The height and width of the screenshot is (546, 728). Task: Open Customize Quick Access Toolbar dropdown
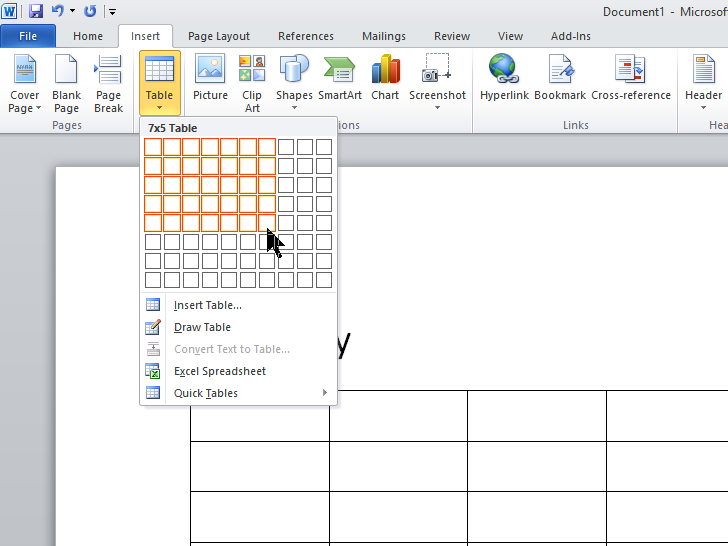tap(112, 12)
